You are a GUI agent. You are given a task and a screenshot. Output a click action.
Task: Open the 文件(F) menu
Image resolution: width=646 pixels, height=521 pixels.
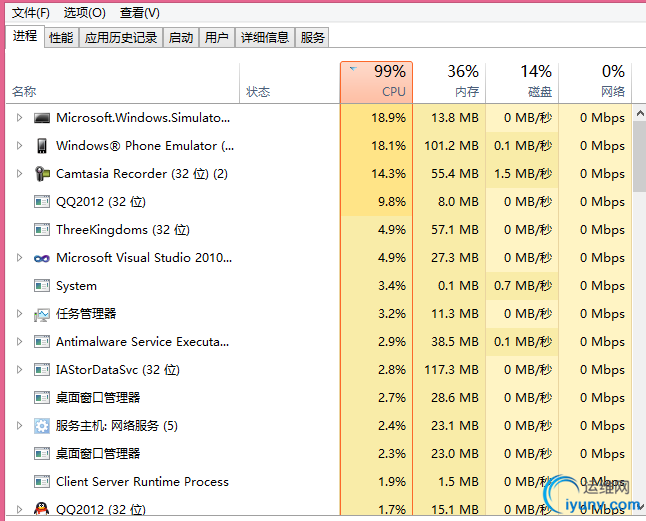(30, 13)
